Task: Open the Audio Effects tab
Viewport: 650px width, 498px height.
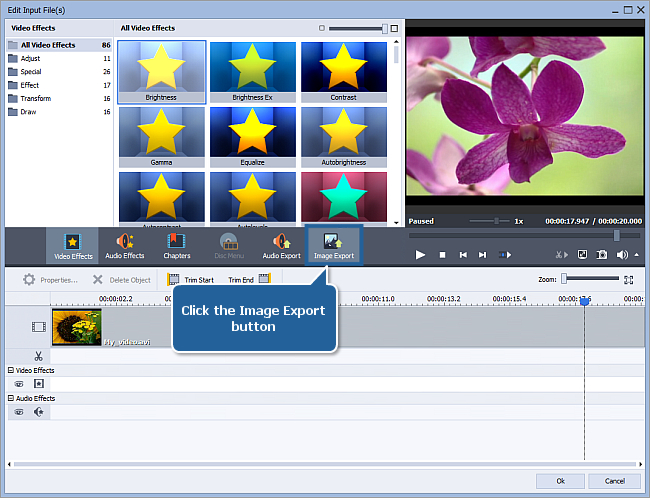Action: (x=124, y=246)
